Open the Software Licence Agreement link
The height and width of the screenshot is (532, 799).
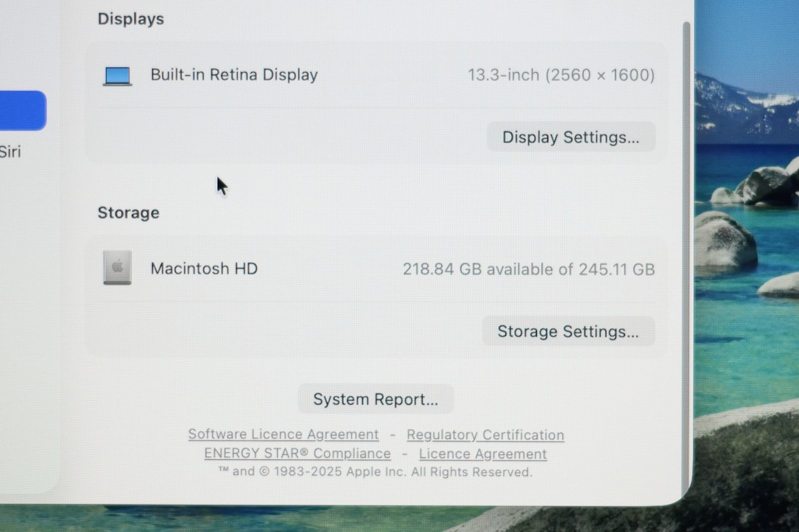click(x=283, y=434)
